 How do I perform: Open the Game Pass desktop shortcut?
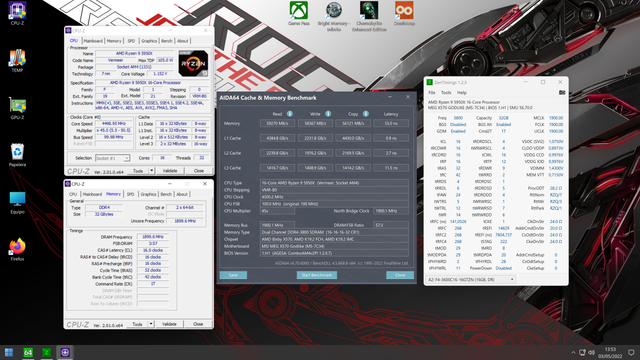299,13
